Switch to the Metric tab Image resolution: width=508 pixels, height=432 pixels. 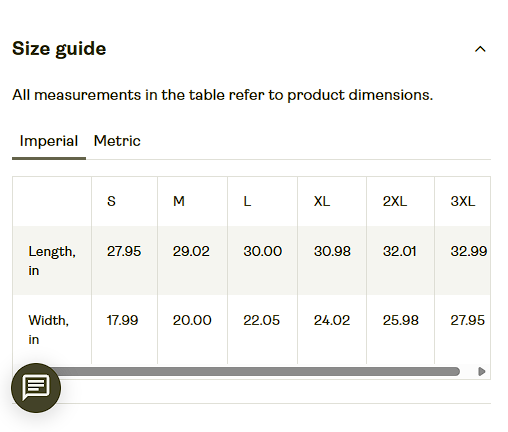point(117,141)
